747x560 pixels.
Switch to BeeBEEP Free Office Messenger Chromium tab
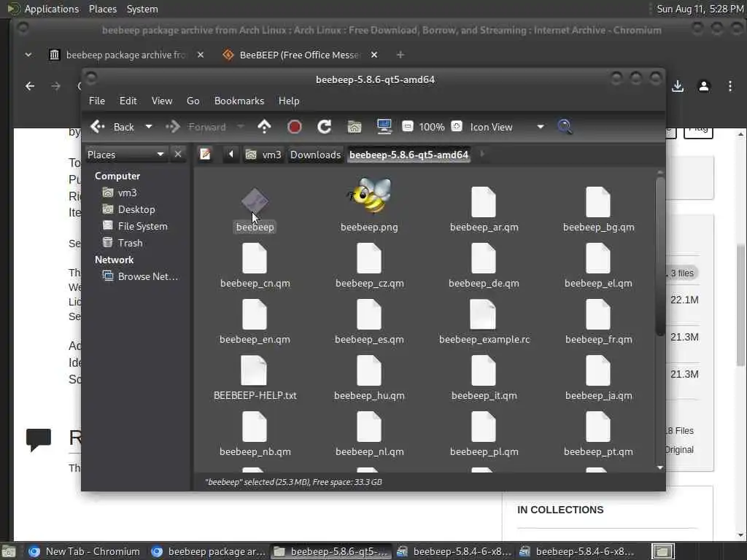[299, 55]
